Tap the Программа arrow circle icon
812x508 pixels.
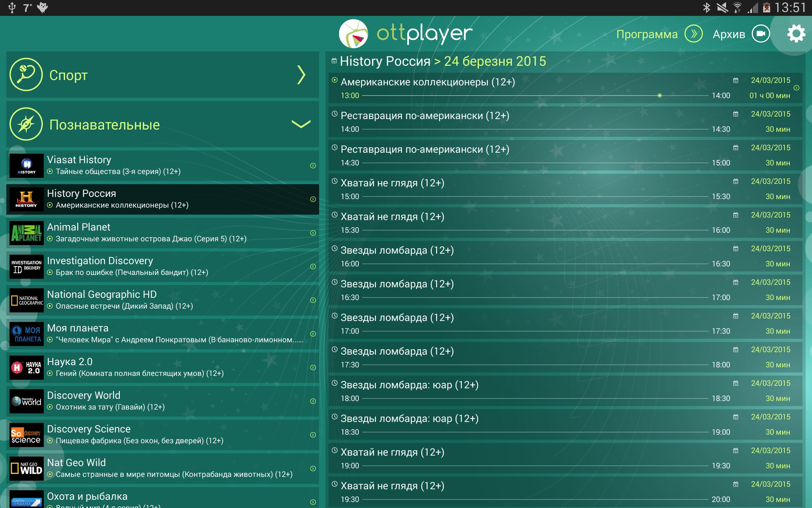(x=694, y=34)
